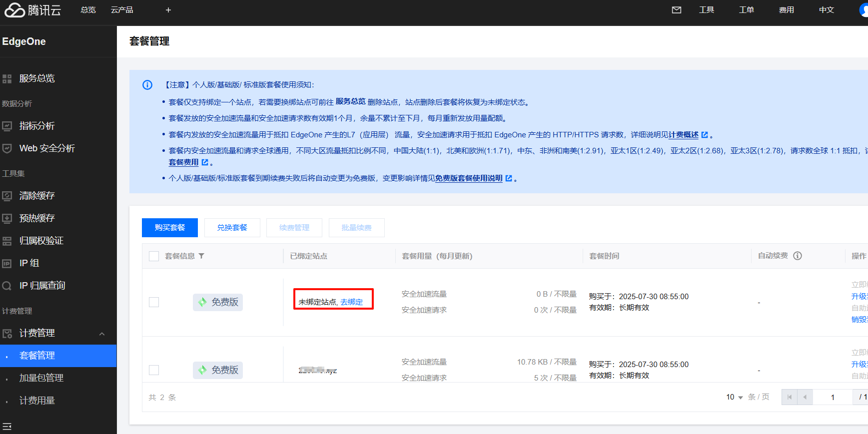868x434 pixels.
Task: Click the 0 次 / 不限量 request value
Action: coord(555,310)
